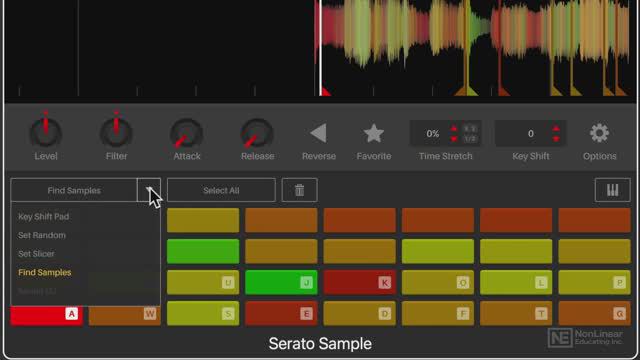Trigger the green pad labeled J
Image resolution: width=640 pixels, height=360 pixels.
(x=281, y=282)
